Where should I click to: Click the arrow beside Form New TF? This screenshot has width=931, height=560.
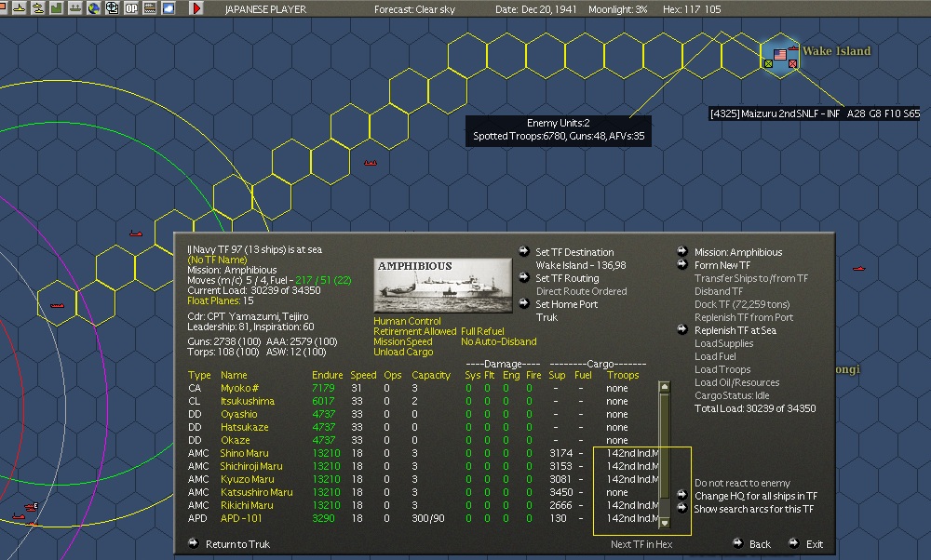coord(682,264)
